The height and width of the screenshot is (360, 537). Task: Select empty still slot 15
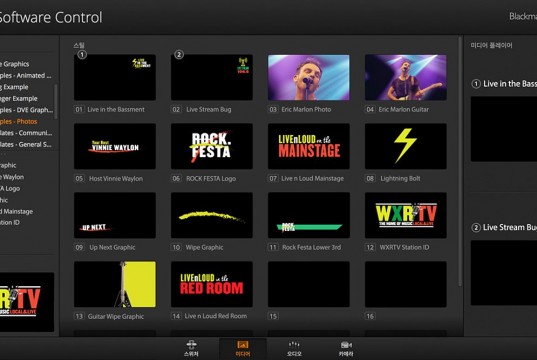click(x=309, y=284)
